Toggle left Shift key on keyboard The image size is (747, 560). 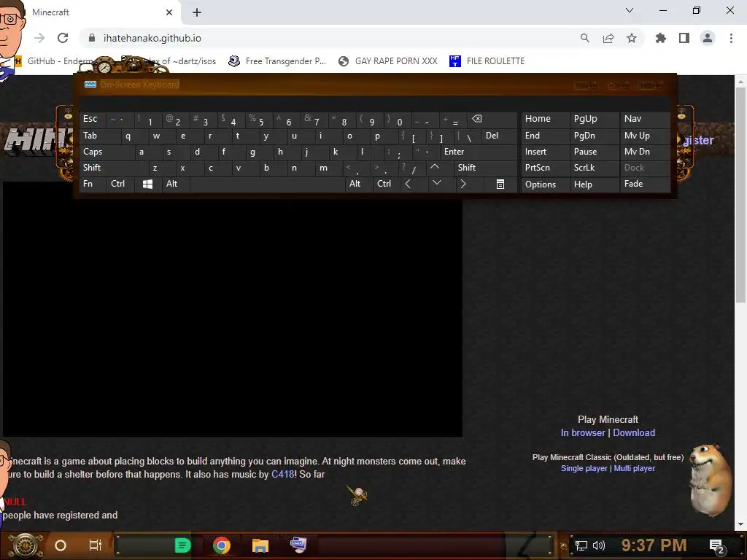[x=114, y=168]
